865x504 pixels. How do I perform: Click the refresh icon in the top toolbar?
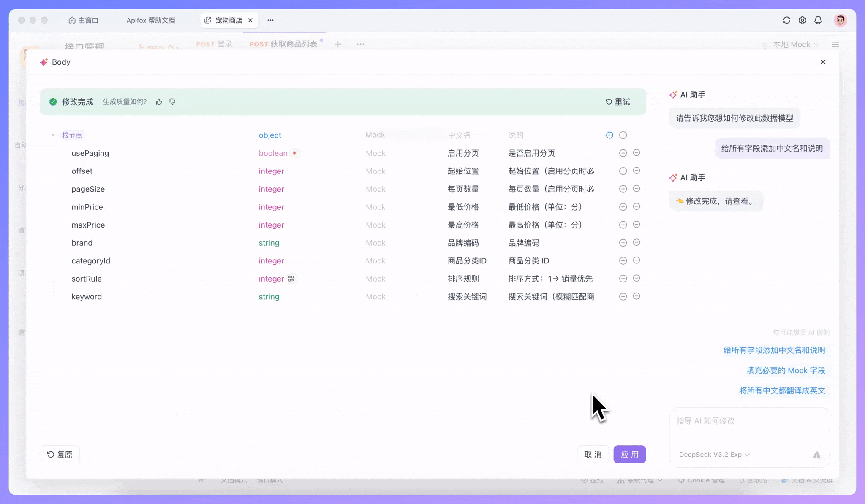pyautogui.click(x=786, y=20)
